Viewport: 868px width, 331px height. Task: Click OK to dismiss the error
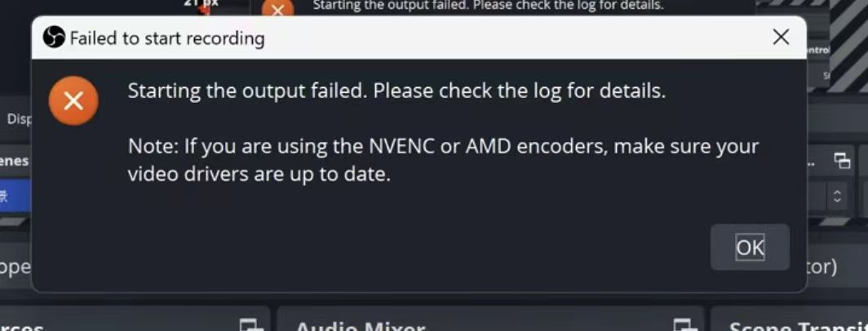click(750, 247)
